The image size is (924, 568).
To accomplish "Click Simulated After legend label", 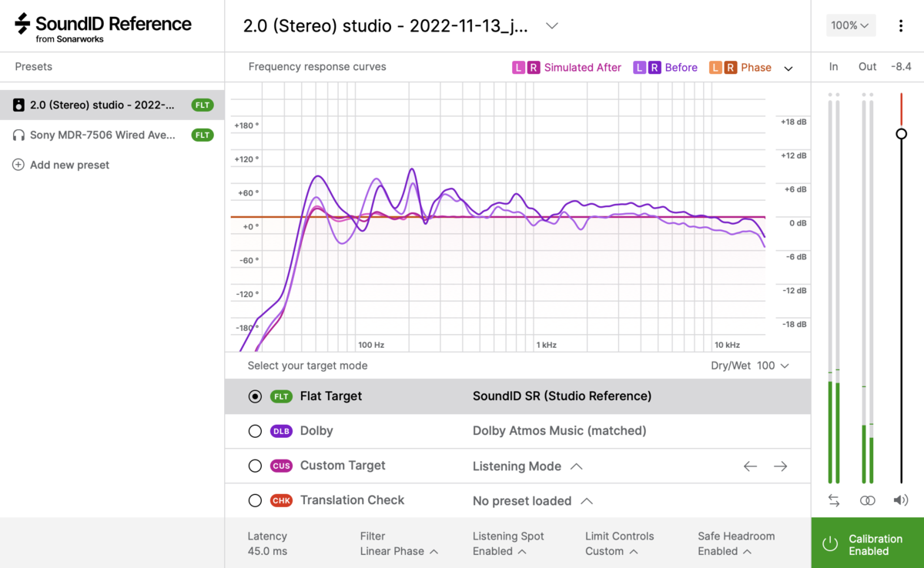I will click(x=583, y=68).
